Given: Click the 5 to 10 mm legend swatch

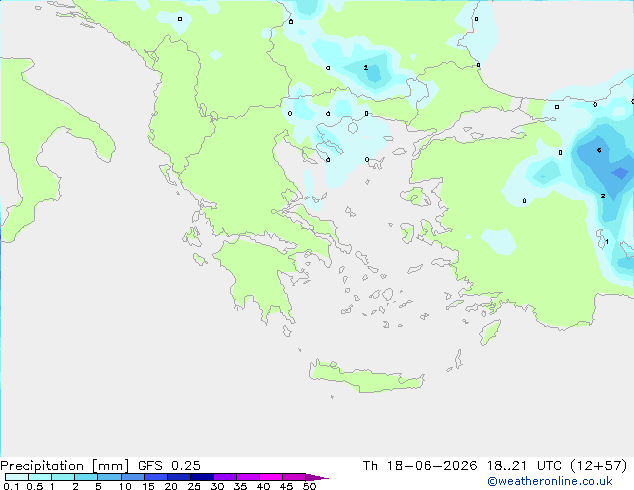Looking at the screenshot, I should (109, 477).
